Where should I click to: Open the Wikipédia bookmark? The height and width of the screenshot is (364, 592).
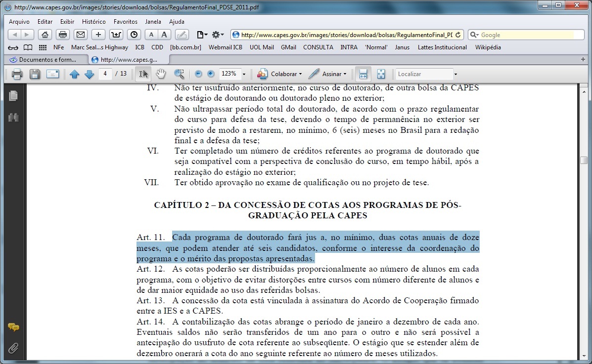click(x=488, y=47)
